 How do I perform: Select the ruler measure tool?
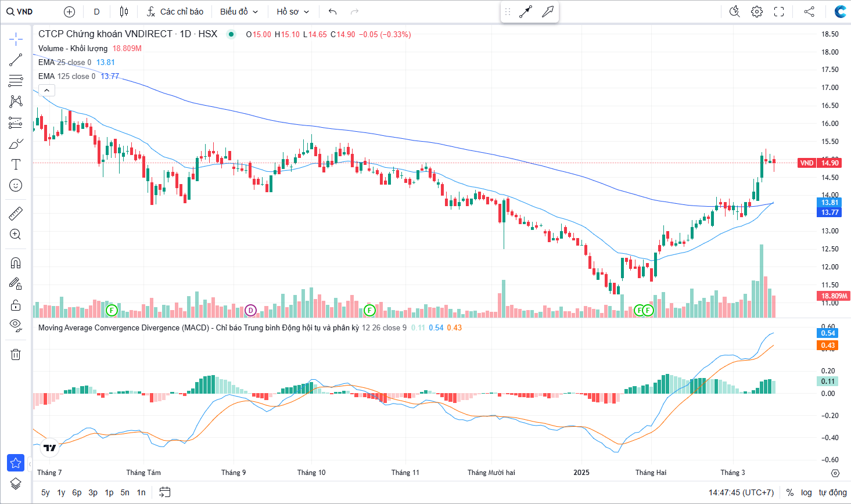click(x=16, y=214)
